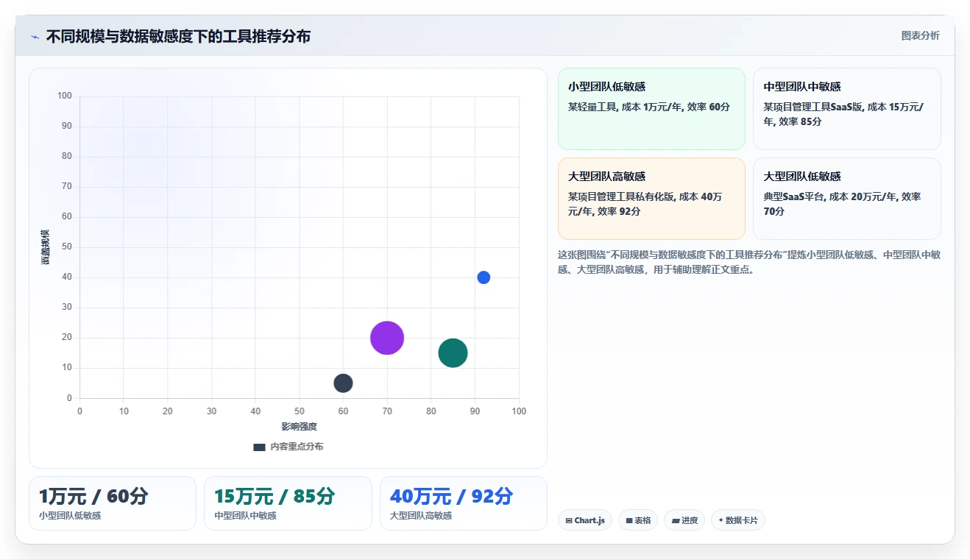Viewport: 970px width, 560px height.
Task: Select the Chart.js tag chip
Action: click(585, 520)
